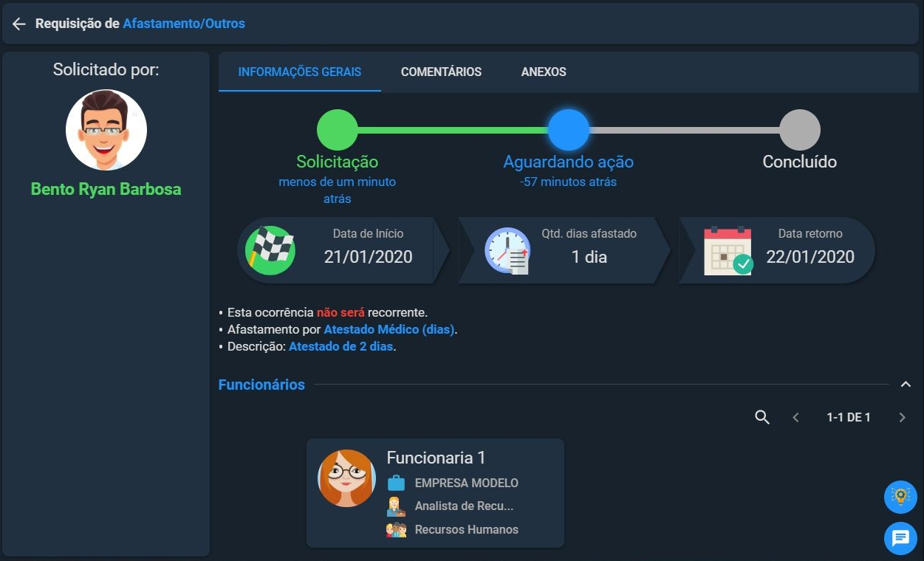Click the Aguardando ação step label

pyautogui.click(x=569, y=162)
